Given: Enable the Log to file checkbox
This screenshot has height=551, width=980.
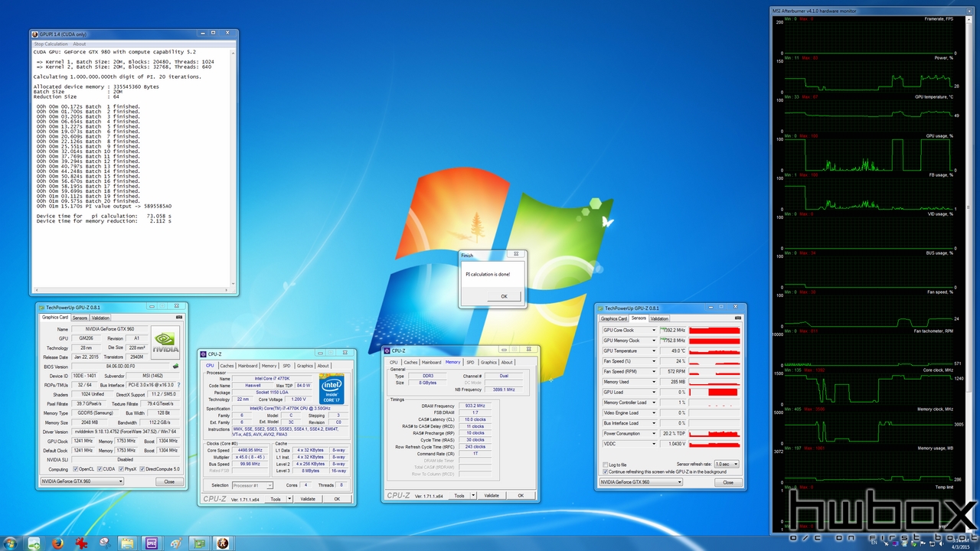Looking at the screenshot, I should pyautogui.click(x=606, y=465).
